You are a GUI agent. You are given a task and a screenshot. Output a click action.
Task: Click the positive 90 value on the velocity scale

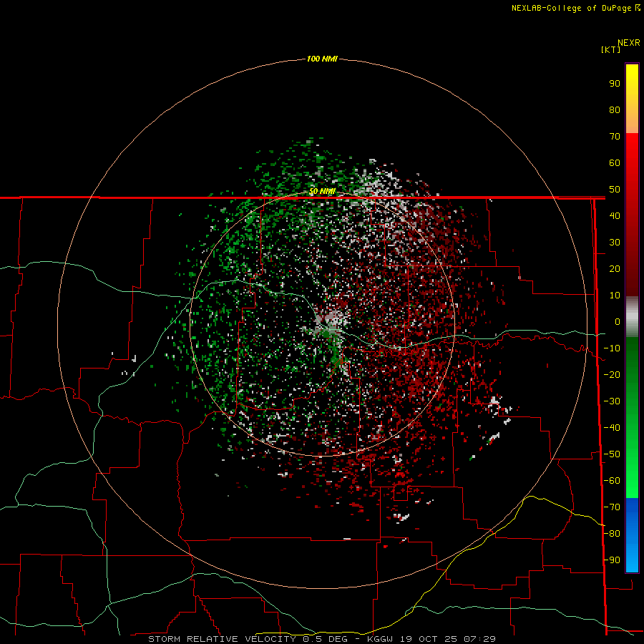click(615, 84)
